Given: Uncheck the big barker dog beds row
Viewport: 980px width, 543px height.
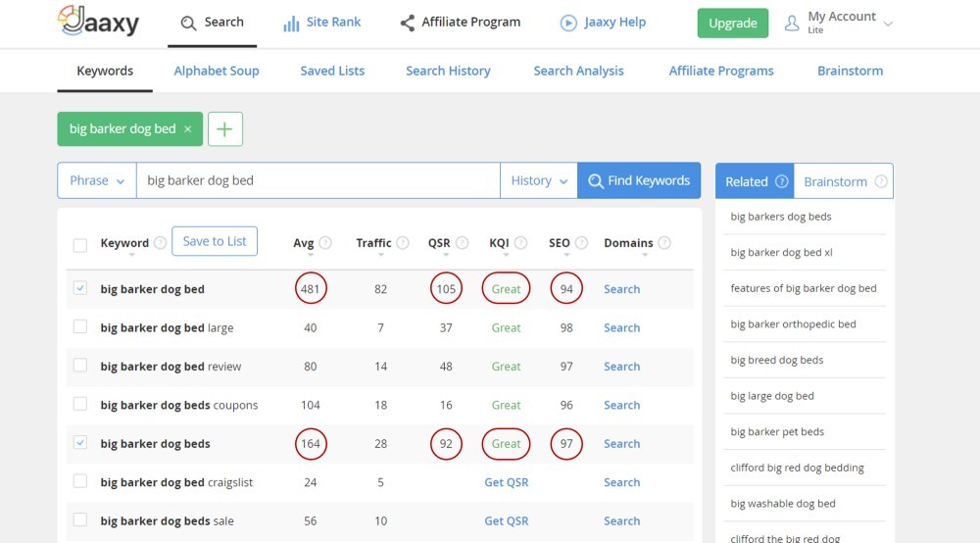Looking at the screenshot, I should (x=80, y=442).
